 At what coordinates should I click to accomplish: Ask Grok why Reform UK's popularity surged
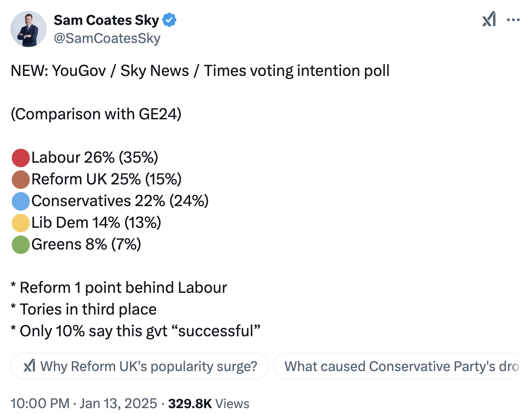tap(140, 366)
